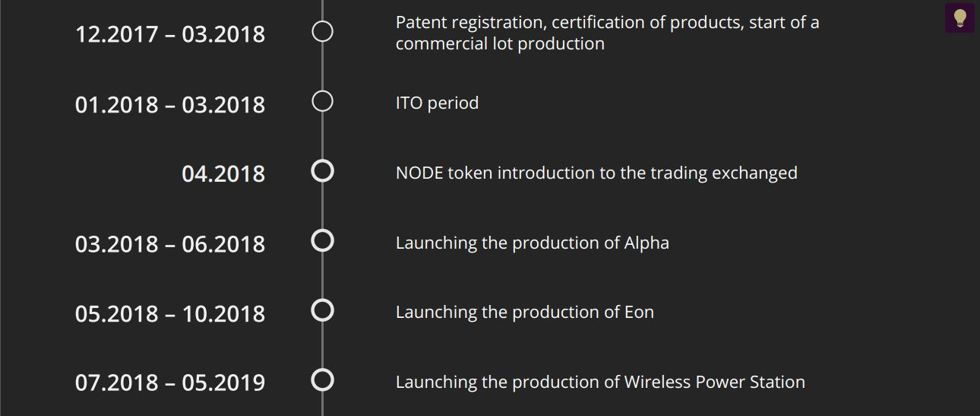Click the vertical timeline line between ITO and NODE markers
Screen dimensions: 980x416
click(323, 136)
